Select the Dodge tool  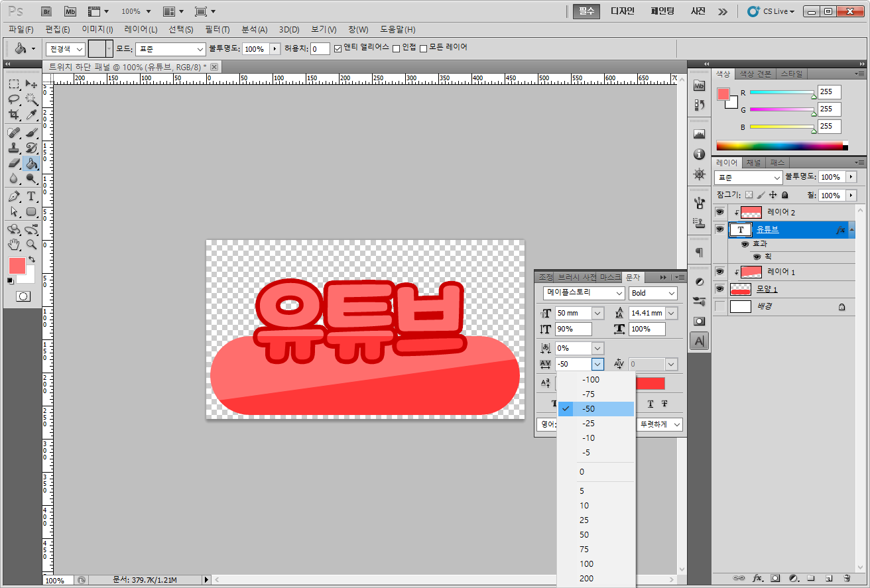(x=31, y=178)
